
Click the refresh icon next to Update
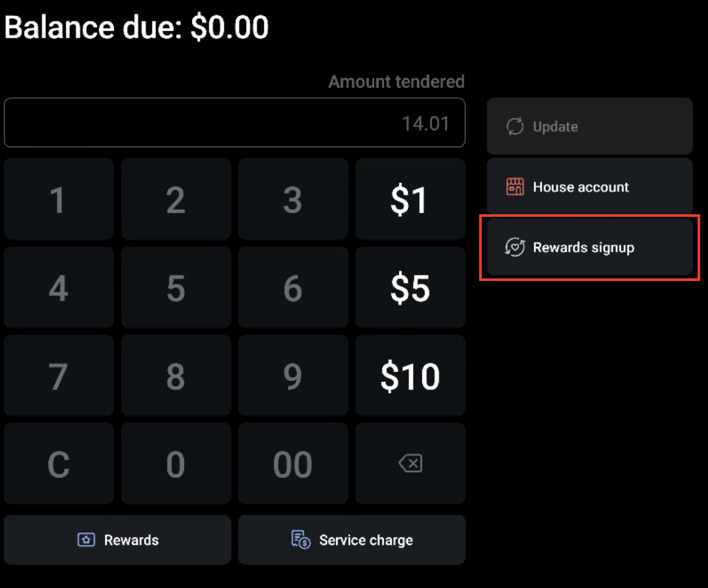[x=515, y=126]
